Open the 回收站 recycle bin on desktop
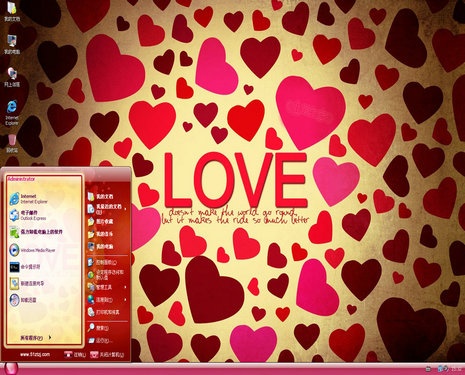This screenshot has height=375, width=465. click(x=12, y=144)
